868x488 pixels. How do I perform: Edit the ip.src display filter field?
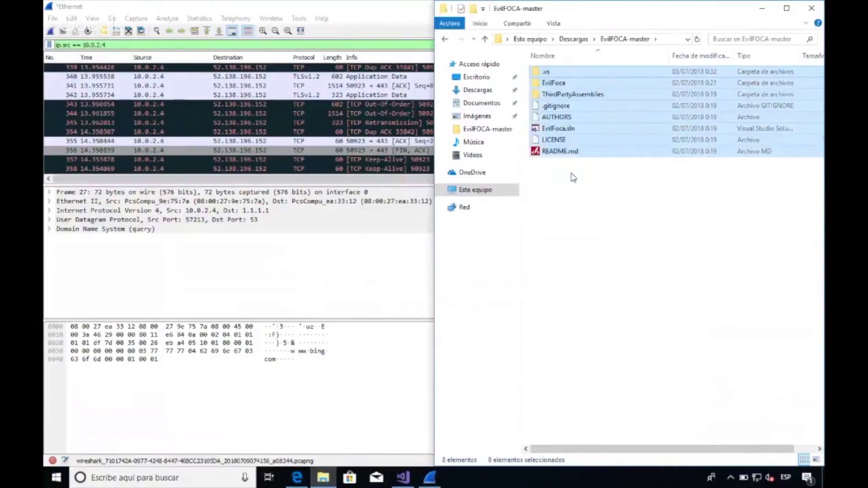(243, 45)
